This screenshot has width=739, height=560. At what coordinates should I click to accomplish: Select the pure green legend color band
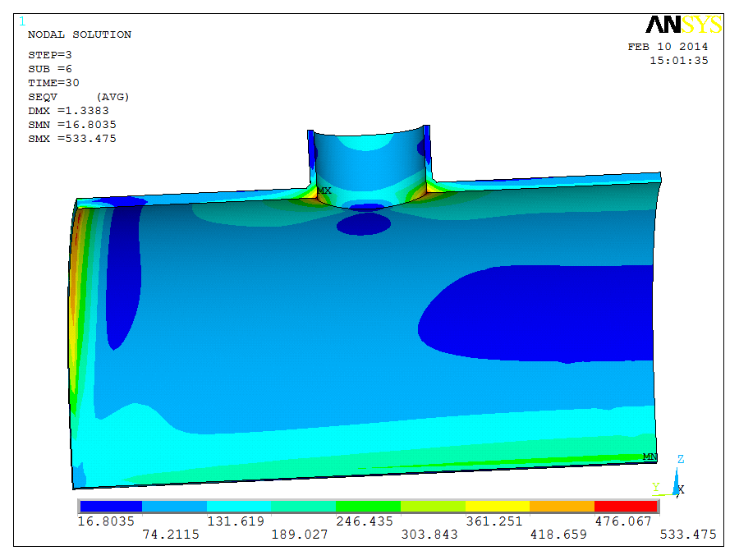tap(368, 506)
